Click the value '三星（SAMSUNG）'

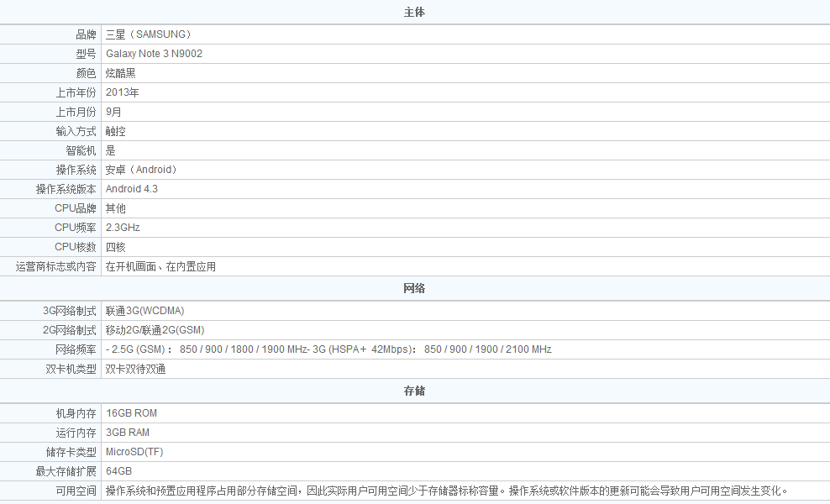(x=148, y=34)
